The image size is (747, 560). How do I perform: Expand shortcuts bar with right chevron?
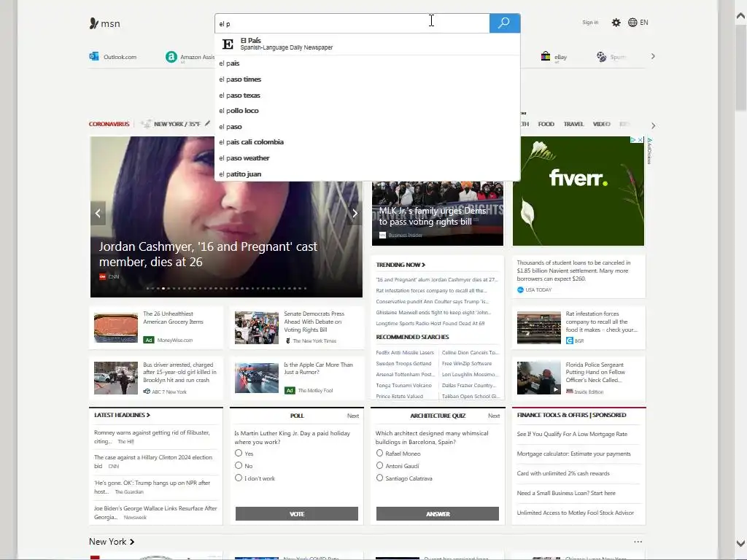point(653,56)
